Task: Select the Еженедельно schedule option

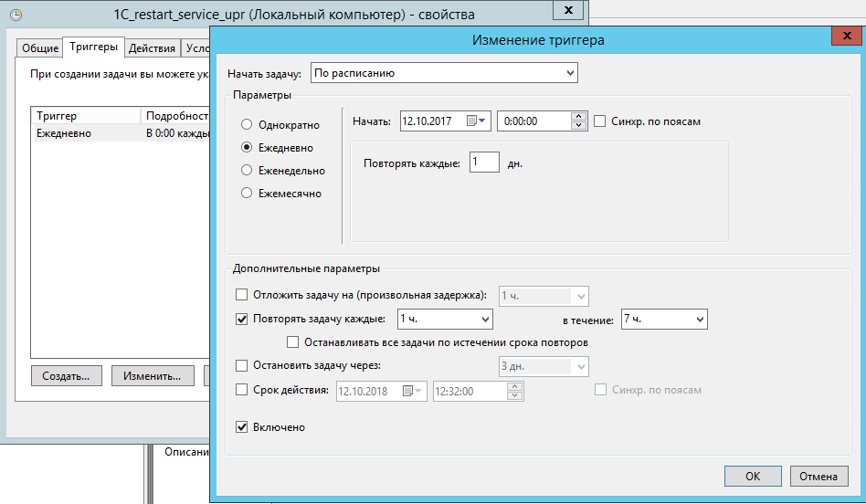Action: [x=247, y=170]
